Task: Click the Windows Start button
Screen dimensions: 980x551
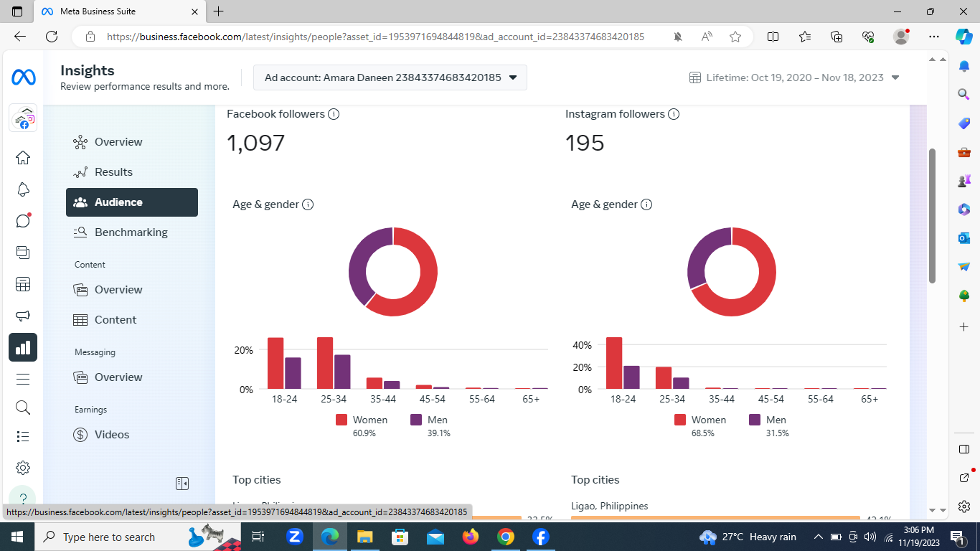Action: (x=17, y=537)
